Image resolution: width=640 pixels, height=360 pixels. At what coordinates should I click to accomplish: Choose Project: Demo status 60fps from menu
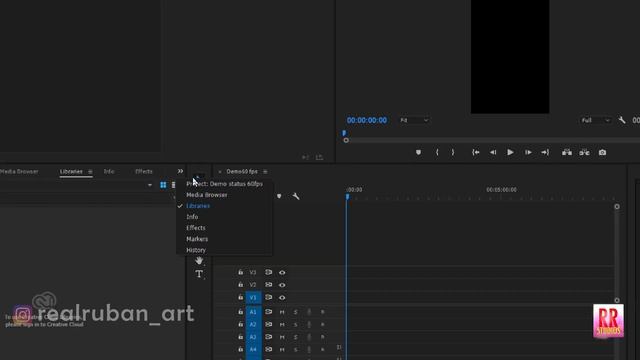[x=224, y=184]
